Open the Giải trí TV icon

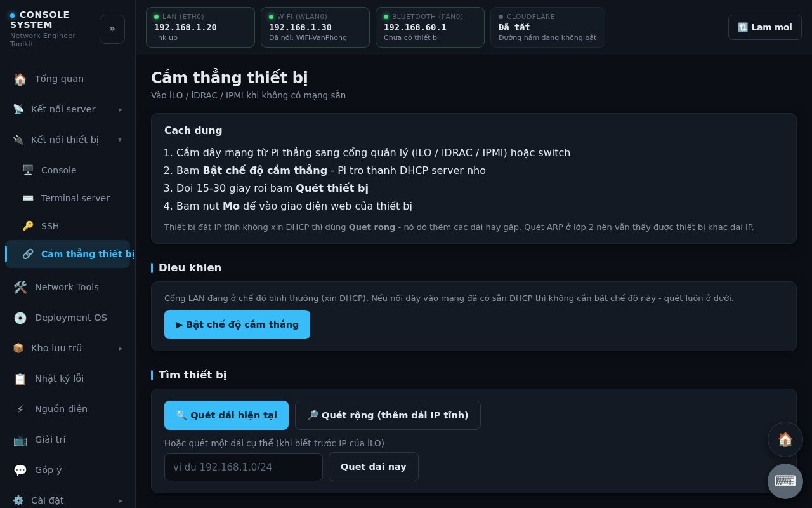(x=20, y=440)
